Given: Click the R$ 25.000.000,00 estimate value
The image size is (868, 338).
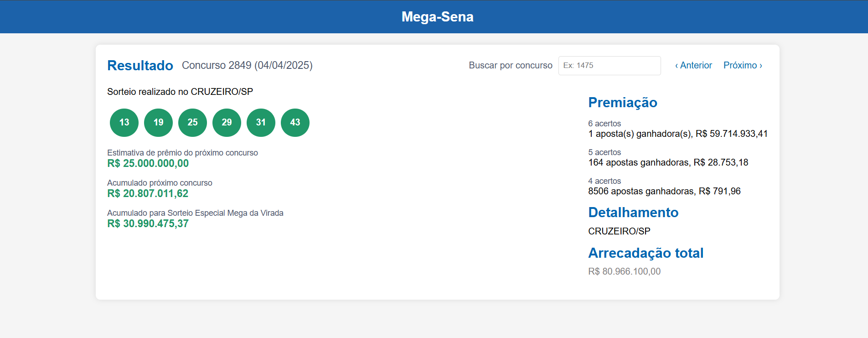Looking at the screenshot, I should 148,163.
